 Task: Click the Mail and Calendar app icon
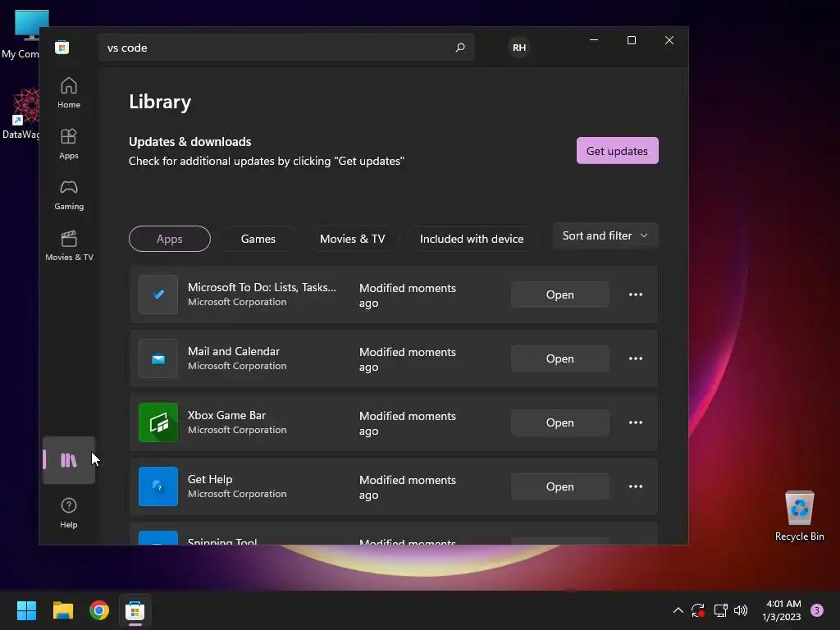point(158,358)
